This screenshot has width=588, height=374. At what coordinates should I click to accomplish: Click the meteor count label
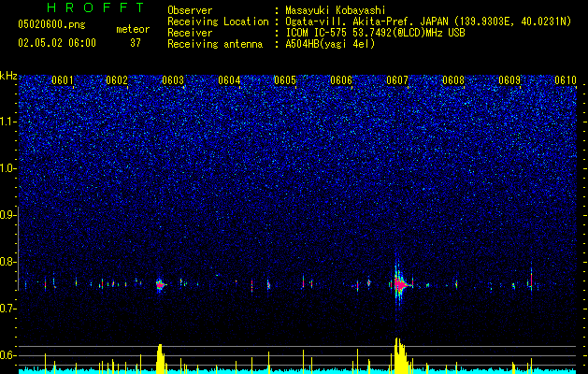(133, 29)
